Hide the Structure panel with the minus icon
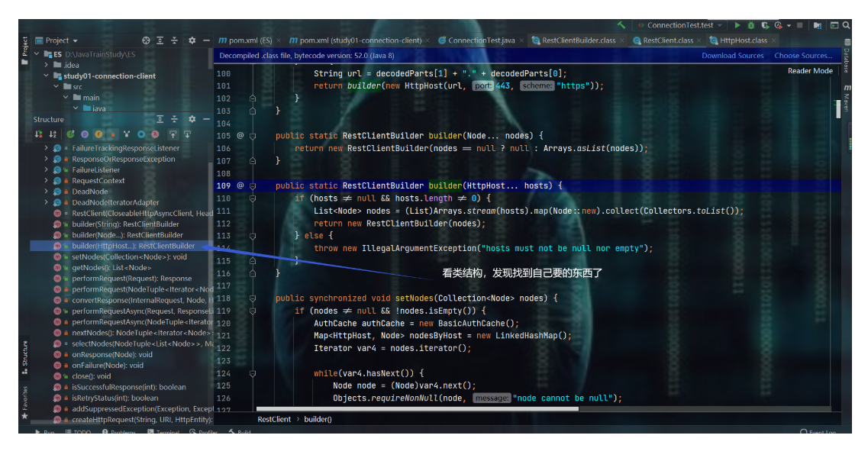 (x=206, y=120)
